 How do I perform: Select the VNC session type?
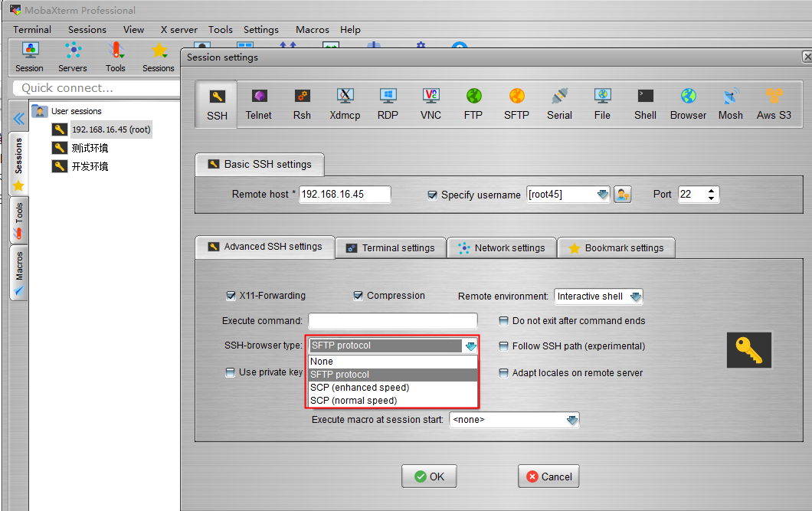click(431, 103)
